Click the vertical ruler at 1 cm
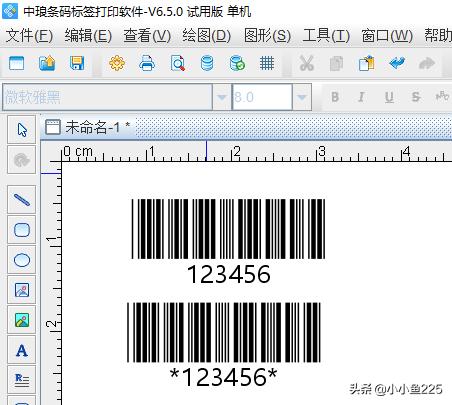Screen dimensions: 452x405 [x=51, y=239]
